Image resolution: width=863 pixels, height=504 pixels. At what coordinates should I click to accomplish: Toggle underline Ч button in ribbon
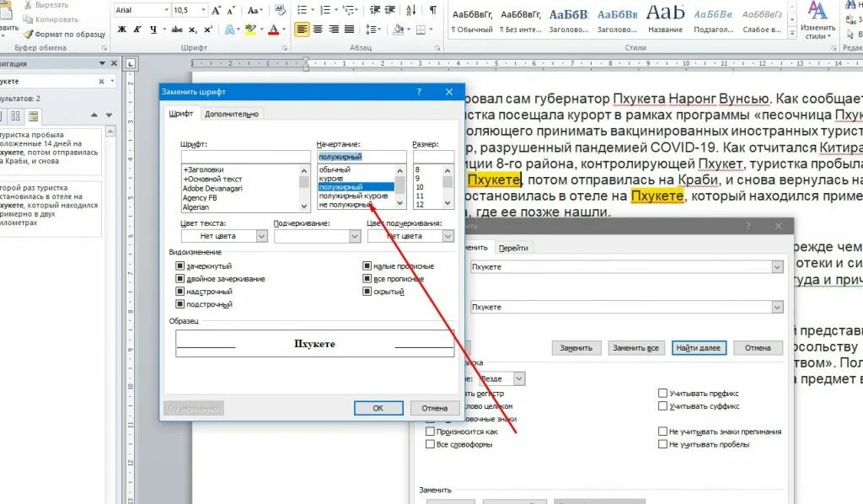153,29
